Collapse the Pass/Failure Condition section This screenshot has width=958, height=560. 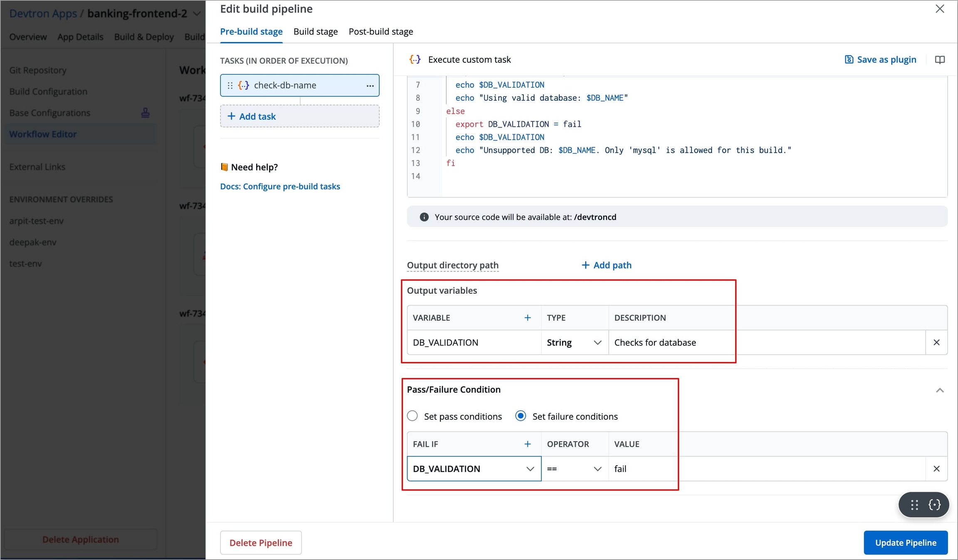tap(940, 390)
